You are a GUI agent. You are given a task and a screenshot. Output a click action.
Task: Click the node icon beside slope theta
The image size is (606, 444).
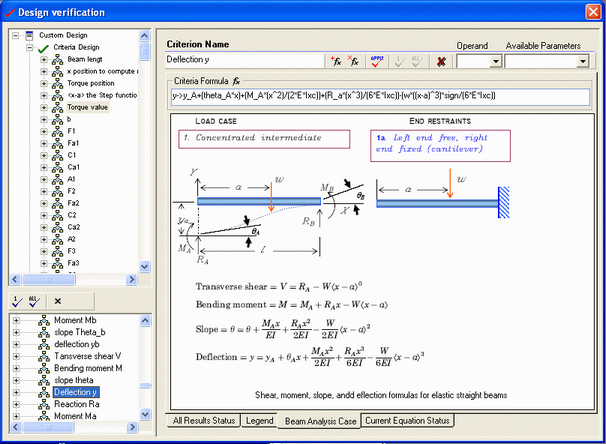tap(44, 380)
